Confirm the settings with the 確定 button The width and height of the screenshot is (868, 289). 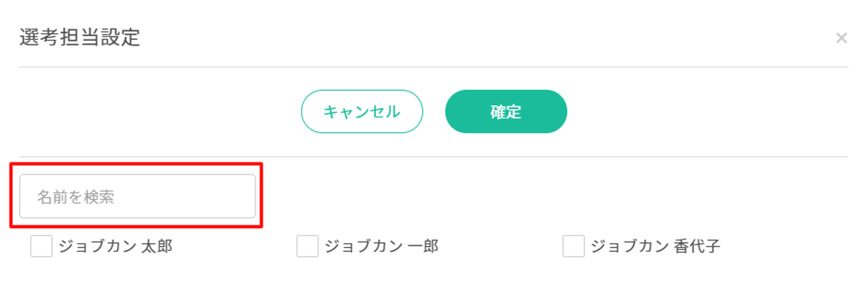click(x=505, y=112)
